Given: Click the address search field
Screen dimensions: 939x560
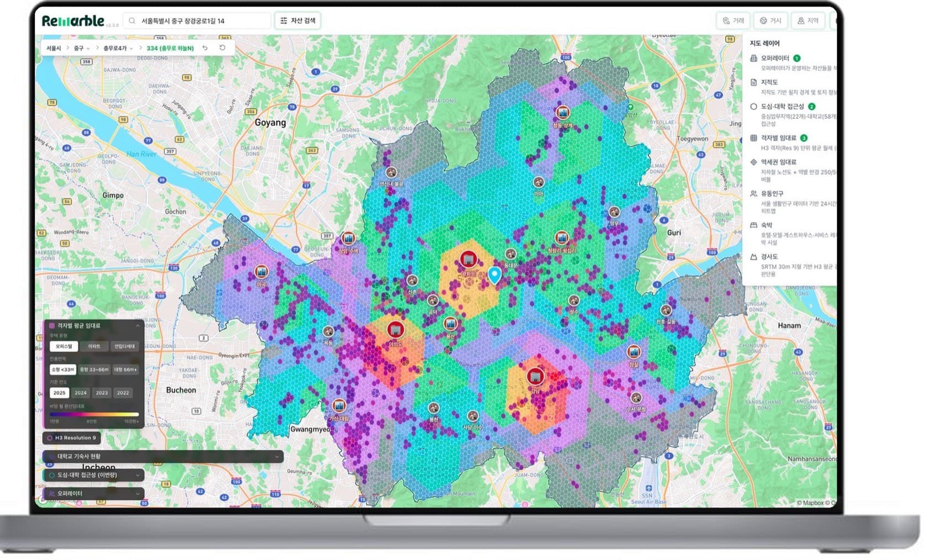Looking at the screenshot, I should pyautogui.click(x=197, y=21).
